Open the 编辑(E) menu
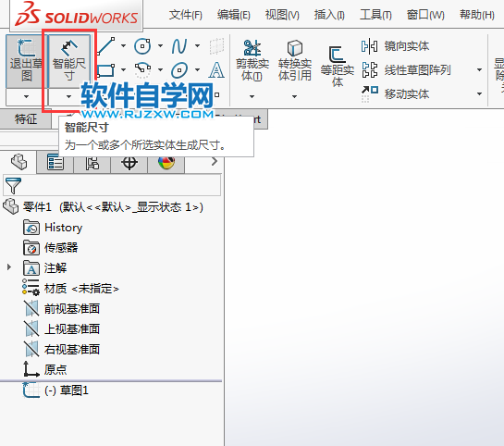504x446 pixels. coord(233,15)
